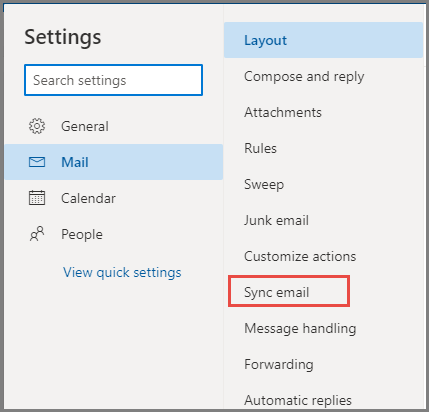This screenshot has height=412, width=429.
Task: Open the Calendar settings category
Action: (114, 198)
